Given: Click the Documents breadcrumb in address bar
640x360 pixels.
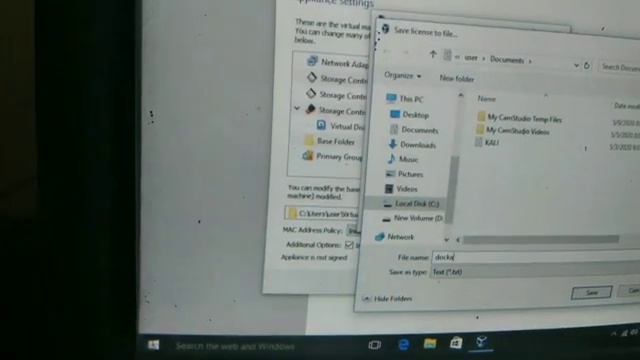Looking at the screenshot, I should click(507, 60).
